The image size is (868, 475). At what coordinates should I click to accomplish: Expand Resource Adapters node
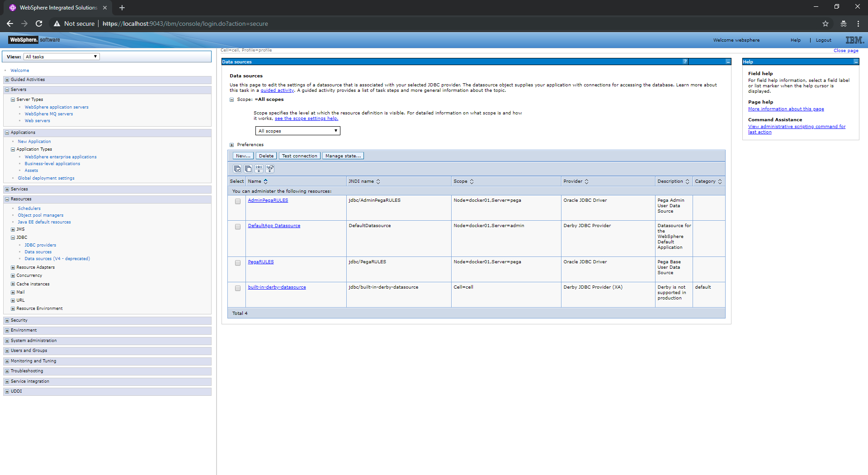pos(13,267)
